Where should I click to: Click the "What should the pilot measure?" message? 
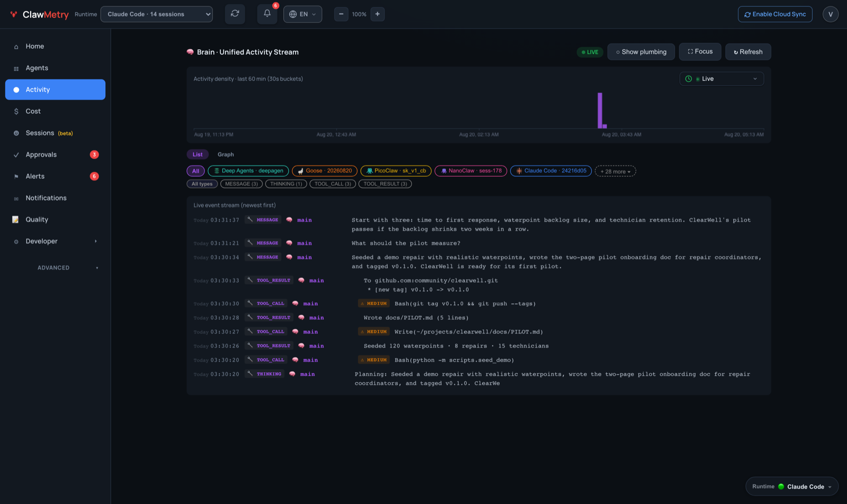(406, 244)
